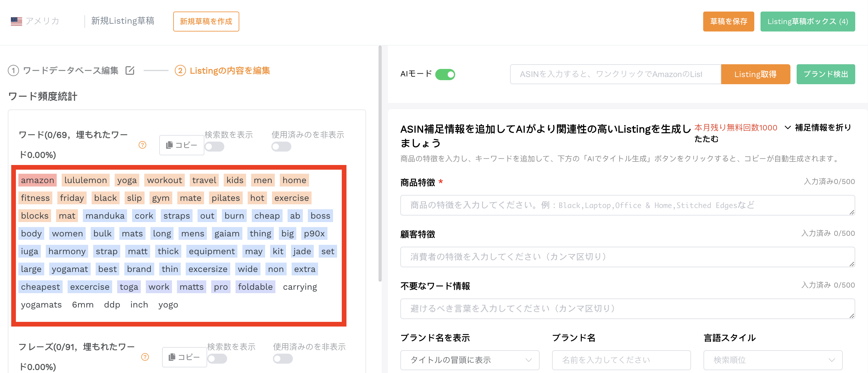
Task: Copy the phrase list with コピー button
Action: click(x=184, y=357)
